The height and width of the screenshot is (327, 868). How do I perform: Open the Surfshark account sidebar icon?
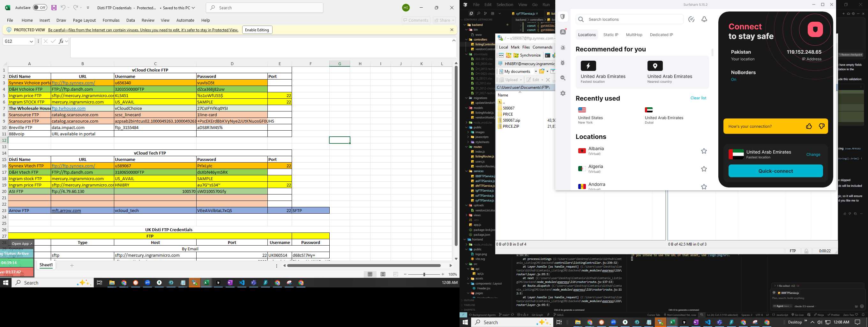[563, 32]
